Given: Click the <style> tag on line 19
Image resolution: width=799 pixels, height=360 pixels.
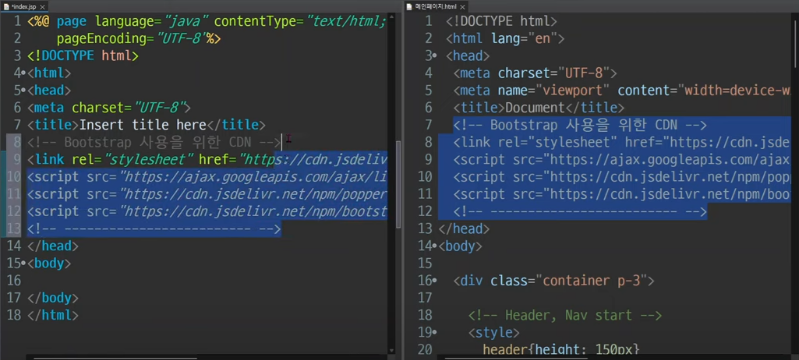Looking at the screenshot, I should [494, 333].
